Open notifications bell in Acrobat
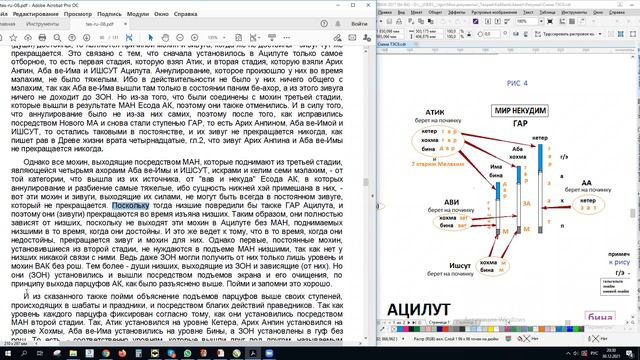The width and height of the screenshot is (640, 360). coord(338,24)
